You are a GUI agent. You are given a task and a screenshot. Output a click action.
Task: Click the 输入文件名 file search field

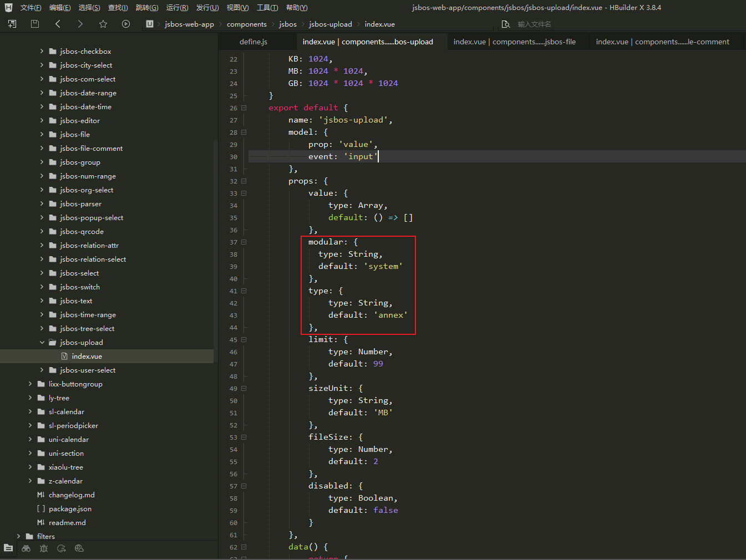pyautogui.click(x=534, y=24)
